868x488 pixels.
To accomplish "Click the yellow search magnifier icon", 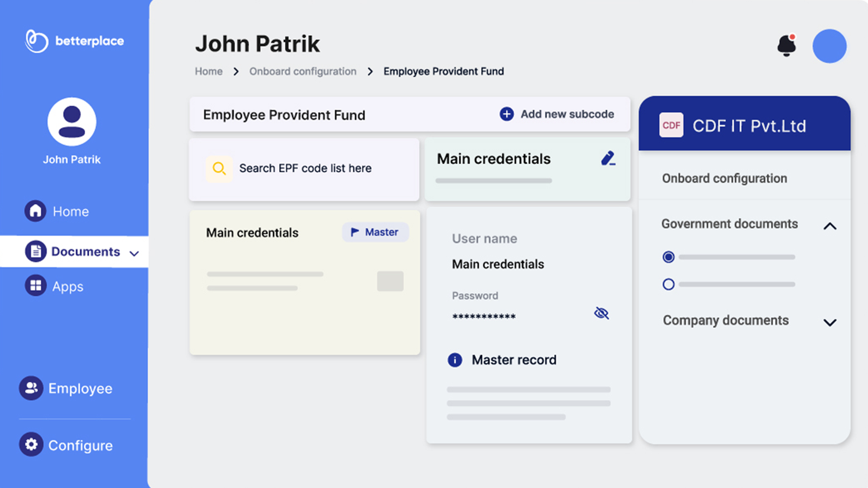I will [x=219, y=168].
